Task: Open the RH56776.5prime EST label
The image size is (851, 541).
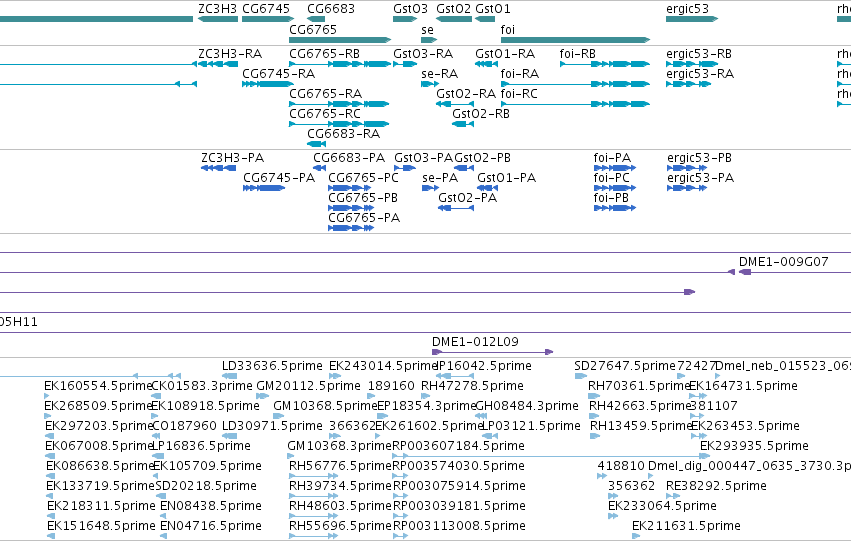Action: click(340, 467)
